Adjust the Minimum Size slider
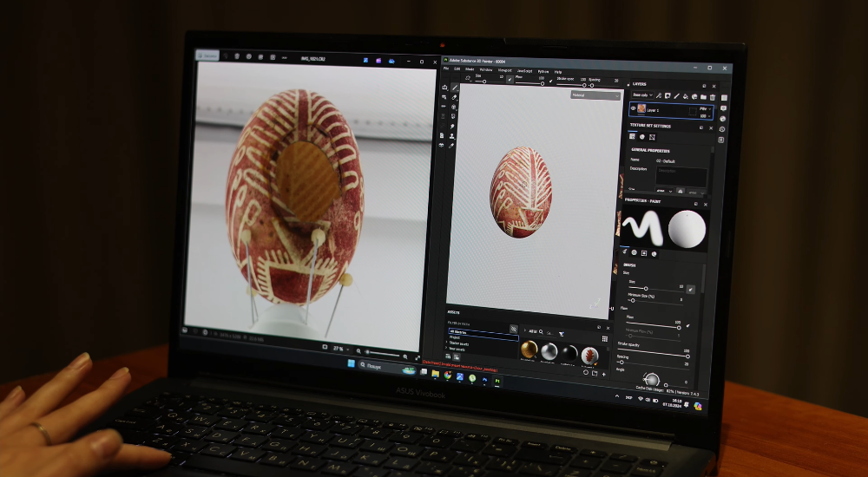Viewport: 868px width, 477px height. (x=655, y=302)
